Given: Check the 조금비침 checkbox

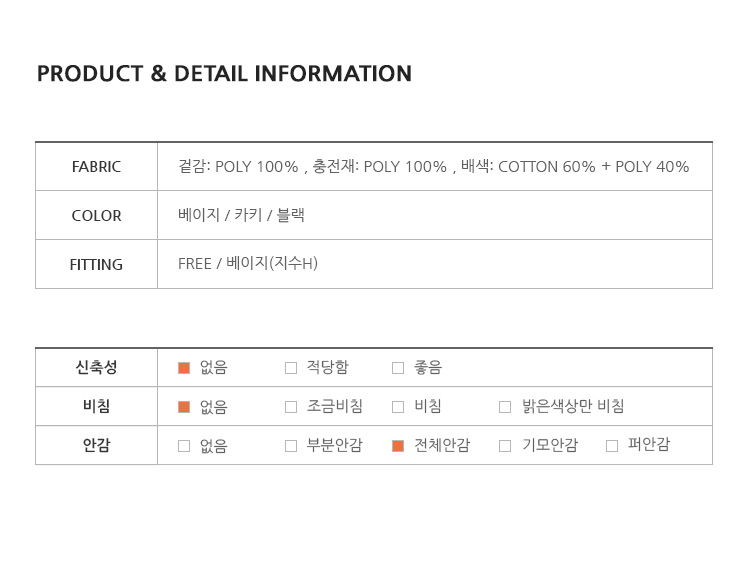Looking at the screenshot, I should (291, 406).
